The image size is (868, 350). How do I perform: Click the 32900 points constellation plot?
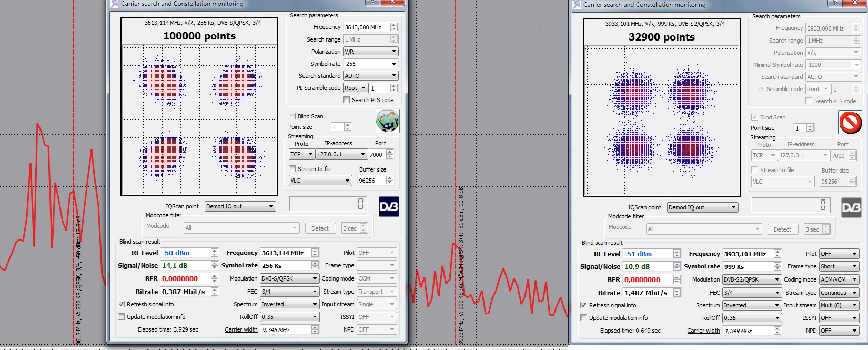click(x=662, y=121)
